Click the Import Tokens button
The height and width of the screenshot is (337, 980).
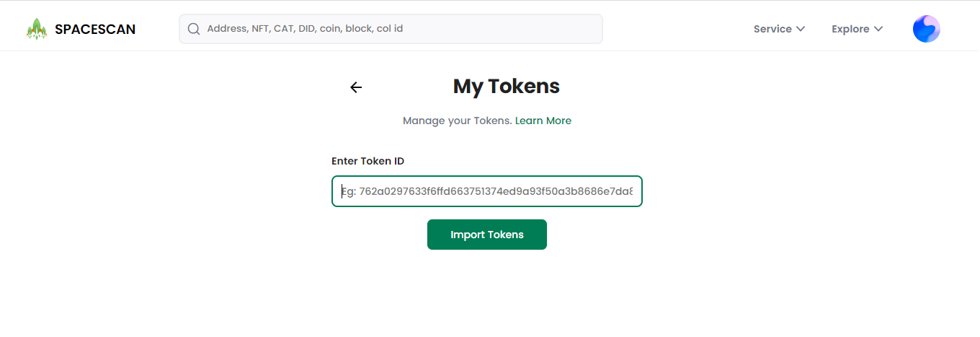point(487,235)
